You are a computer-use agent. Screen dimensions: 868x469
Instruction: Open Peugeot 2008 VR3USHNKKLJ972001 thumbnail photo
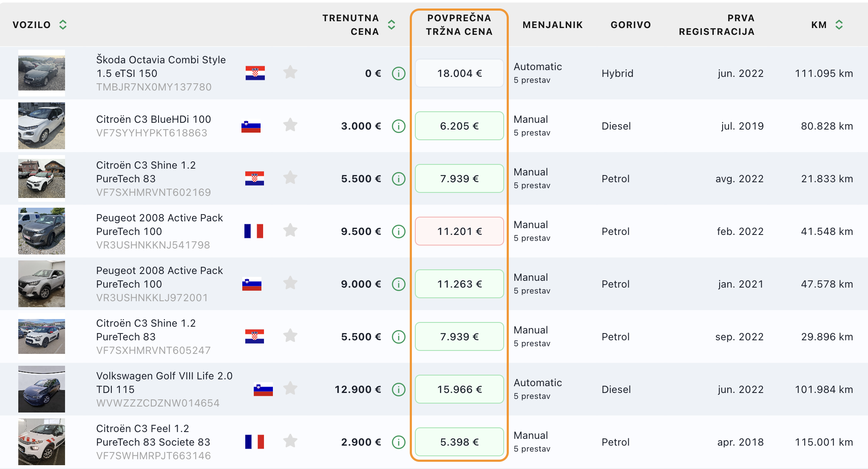pos(42,284)
